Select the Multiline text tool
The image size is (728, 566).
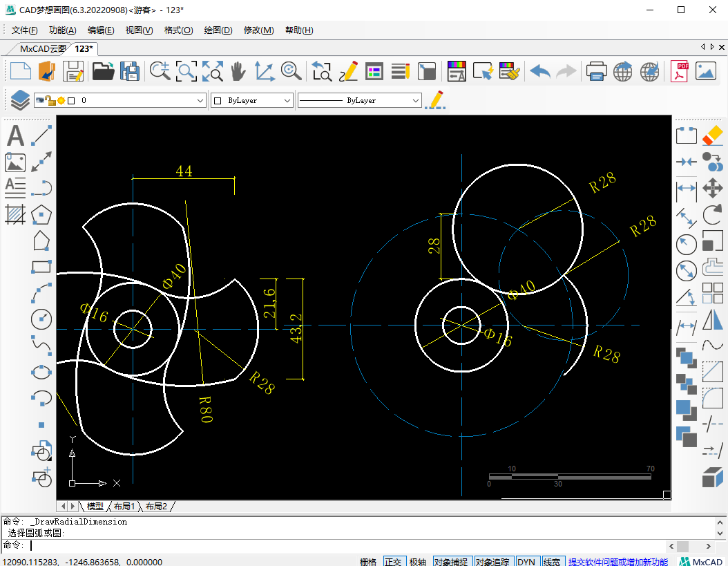tap(15, 188)
